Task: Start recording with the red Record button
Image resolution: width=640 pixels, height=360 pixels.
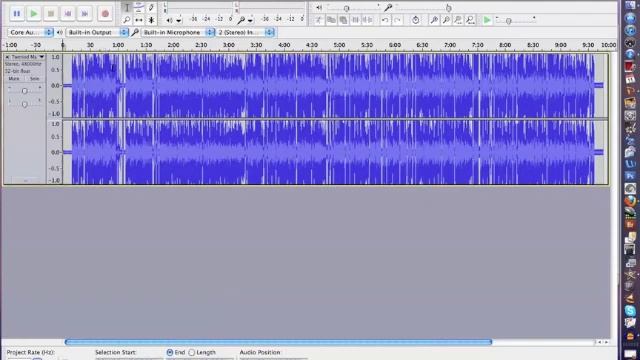Action: (105, 13)
